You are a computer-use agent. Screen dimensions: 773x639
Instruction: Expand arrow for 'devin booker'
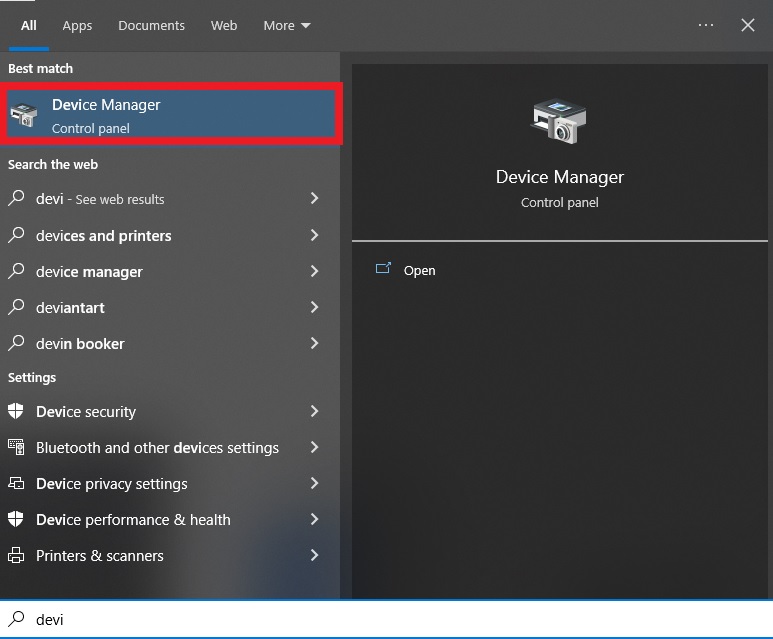pyautogui.click(x=315, y=343)
